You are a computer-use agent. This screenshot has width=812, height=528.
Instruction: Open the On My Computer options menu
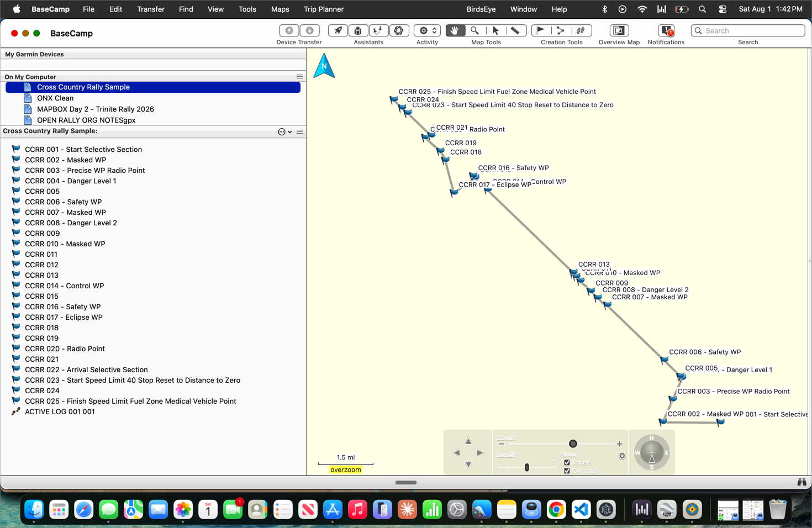click(299, 77)
